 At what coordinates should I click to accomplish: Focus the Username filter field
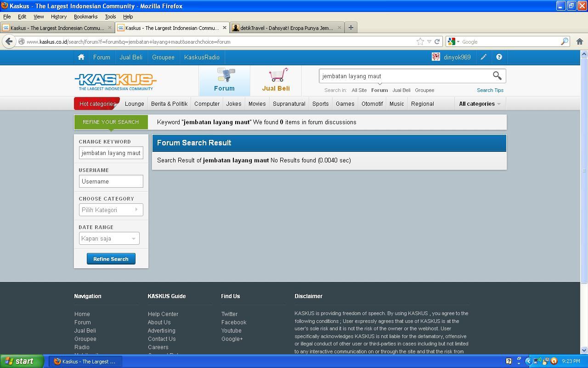pos(111,181)
